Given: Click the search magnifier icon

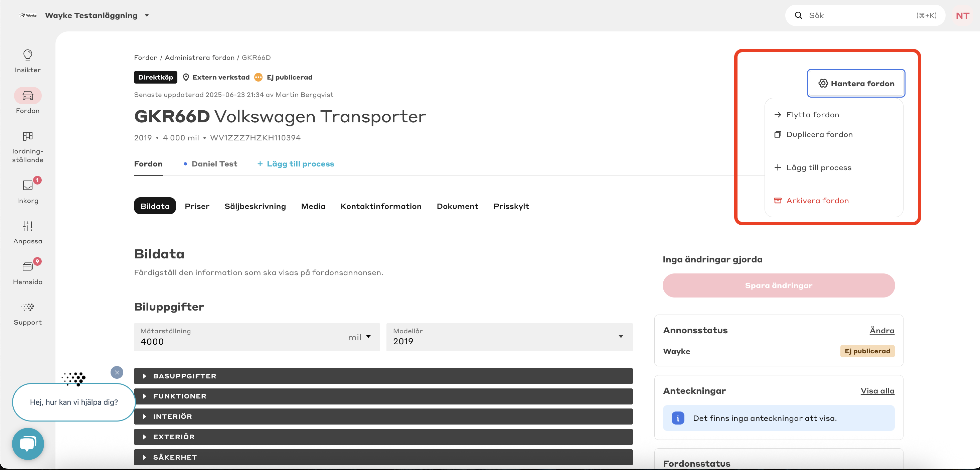Looking at the screenshot, I should 798,15.
